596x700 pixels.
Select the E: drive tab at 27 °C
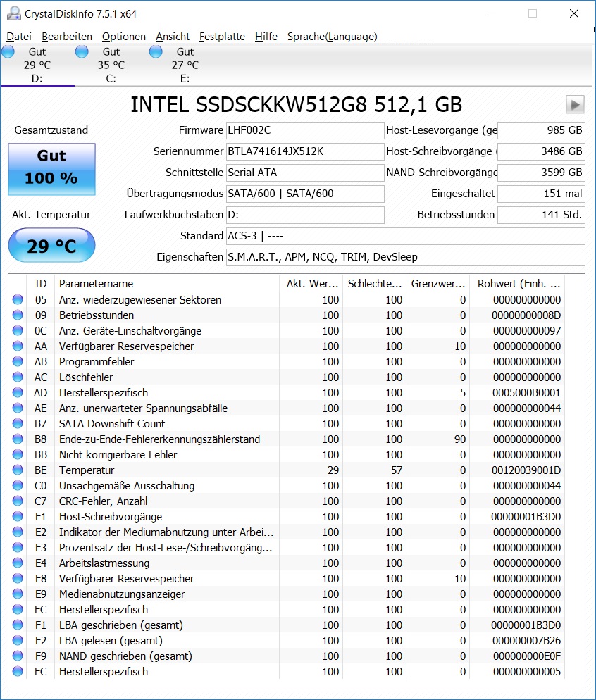[185, 65]
